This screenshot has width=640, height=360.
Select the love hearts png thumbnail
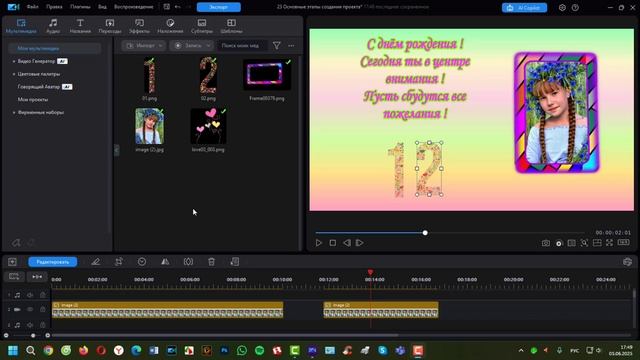[x=209, y=126]
